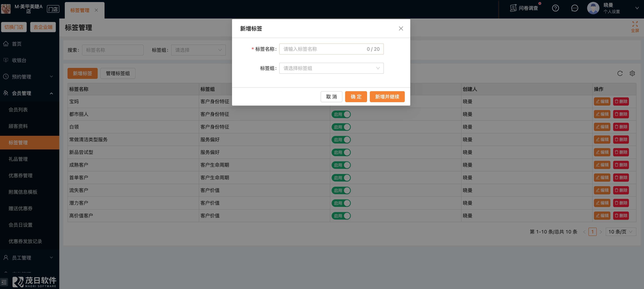Screen dimensions: 644x289
Task: Open the chat message bubble icon
Action: pyautogui.click(x=574, y=8)
